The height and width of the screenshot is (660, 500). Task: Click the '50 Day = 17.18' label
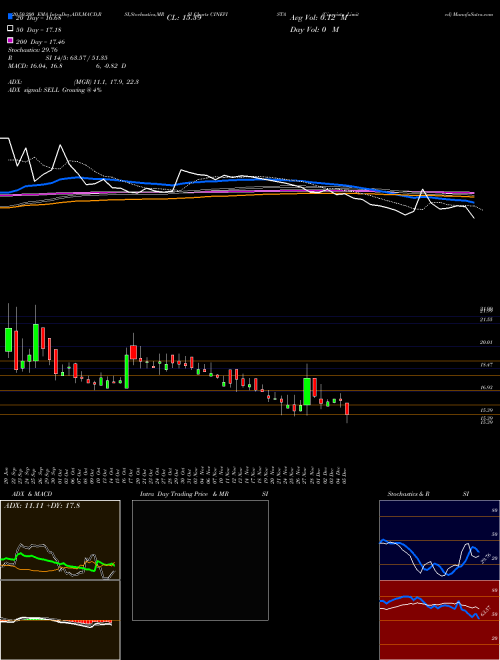pos(39,30)
